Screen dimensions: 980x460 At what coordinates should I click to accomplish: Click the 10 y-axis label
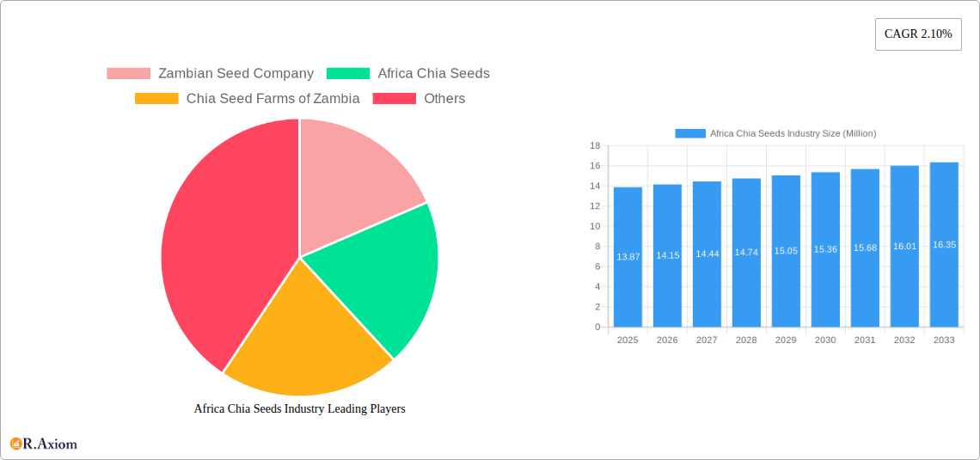coord(595,226)
